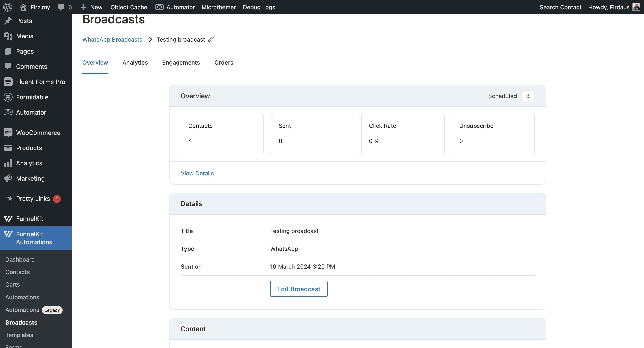Switch to the Analytics tab
This screenshot has height=348, width=644.
(x=135, y=62)
